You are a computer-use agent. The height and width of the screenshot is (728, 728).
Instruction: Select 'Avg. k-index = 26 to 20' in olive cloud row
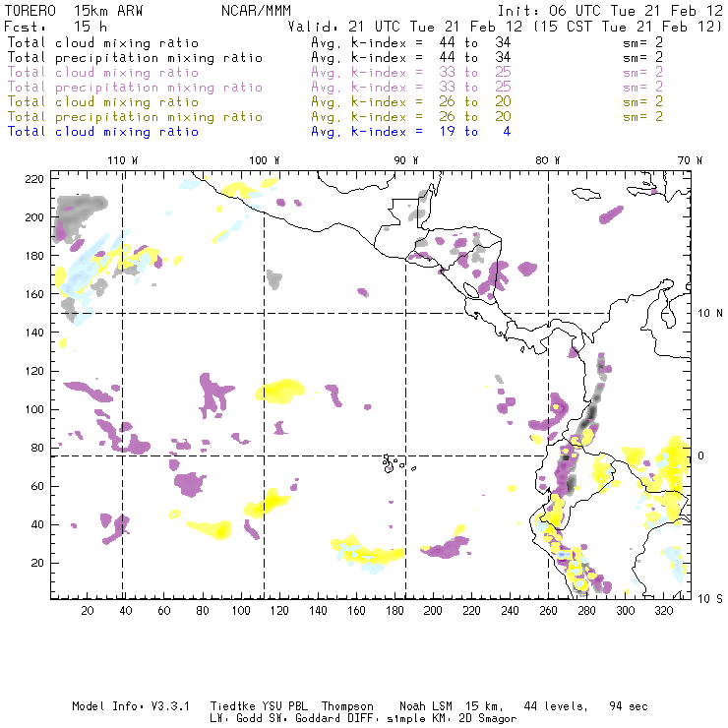(x=411, y=102)
